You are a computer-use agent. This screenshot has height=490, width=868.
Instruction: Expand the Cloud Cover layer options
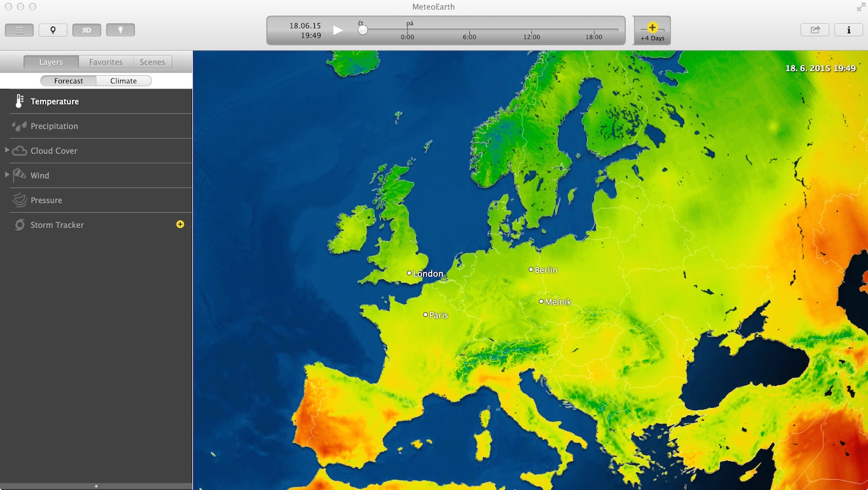[x=7, y=150]
